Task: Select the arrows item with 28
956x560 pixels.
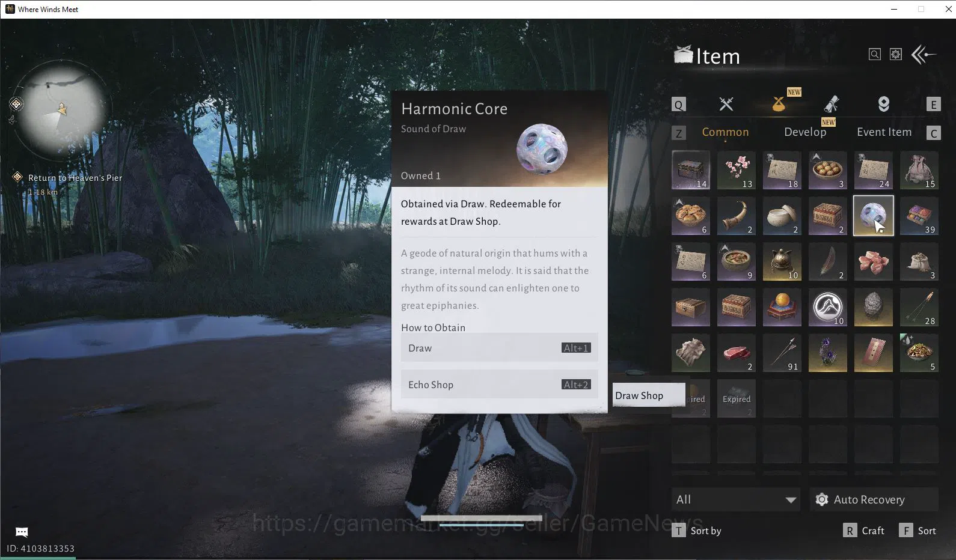Action: coord(919,307)
